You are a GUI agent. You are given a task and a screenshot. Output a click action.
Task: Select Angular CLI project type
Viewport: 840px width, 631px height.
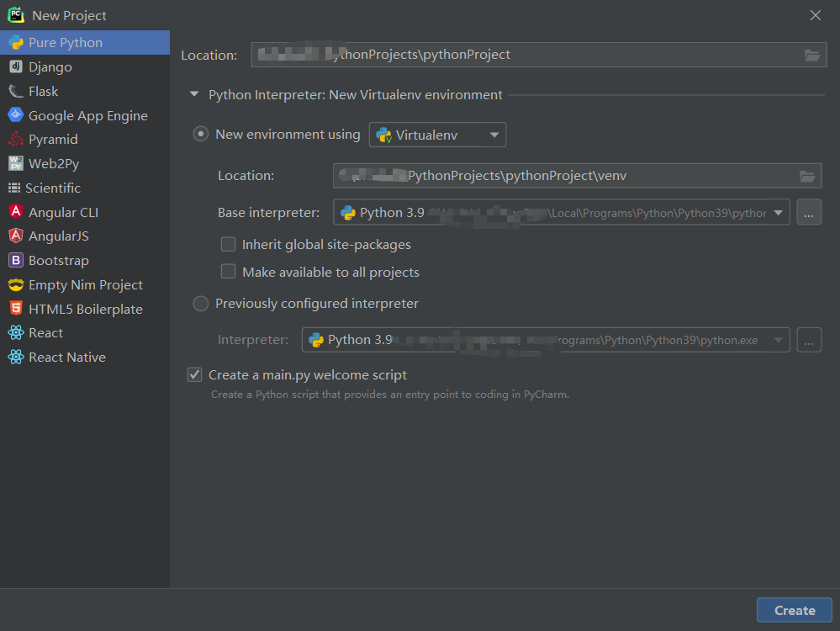coord(85,212)
